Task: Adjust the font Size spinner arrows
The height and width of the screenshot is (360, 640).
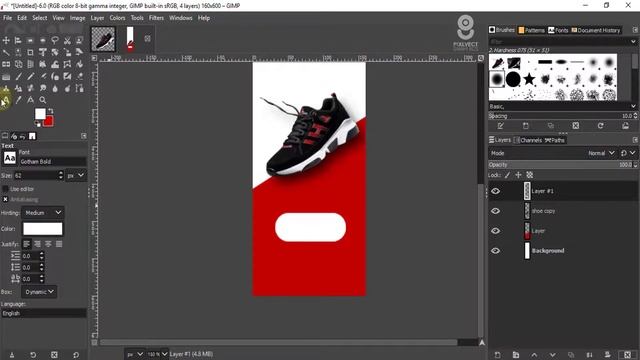Action: pos(61,175)
